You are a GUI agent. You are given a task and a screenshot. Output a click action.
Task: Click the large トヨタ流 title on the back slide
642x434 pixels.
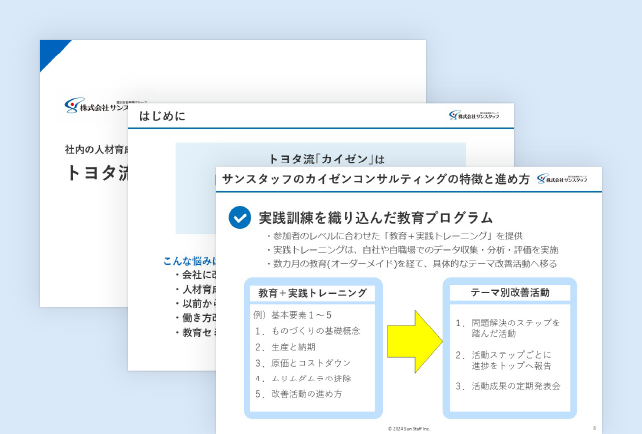click(x=97, y=173)
